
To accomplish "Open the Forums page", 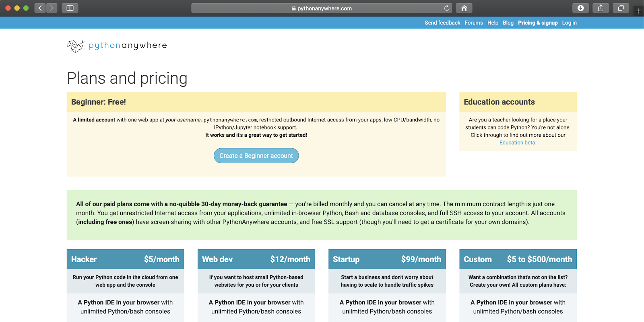I will (474, 23).
